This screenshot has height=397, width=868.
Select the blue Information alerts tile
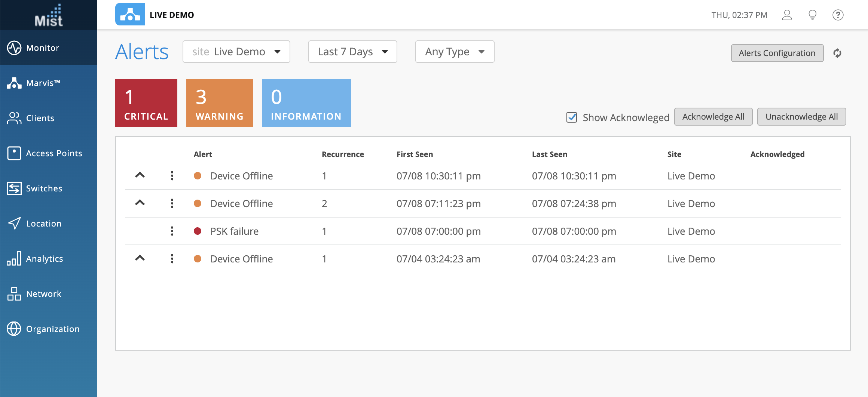point(306,103)
